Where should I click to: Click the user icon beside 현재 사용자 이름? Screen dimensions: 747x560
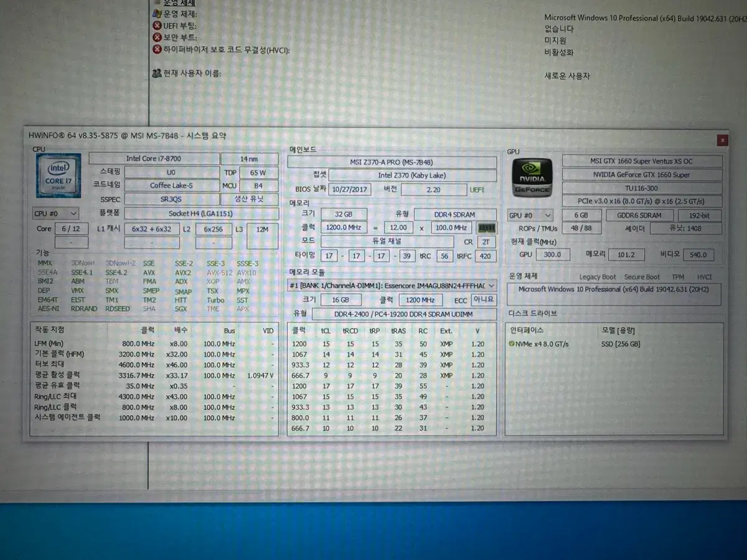coord(157,73)
